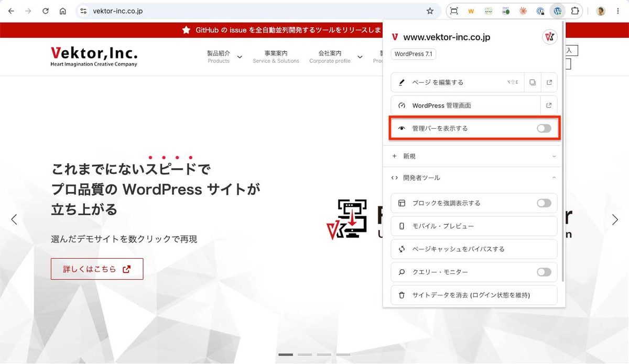629x364 pixels.
Task: Open the Chrome extensions puzzle icon
Action: [x=575, y=11]
